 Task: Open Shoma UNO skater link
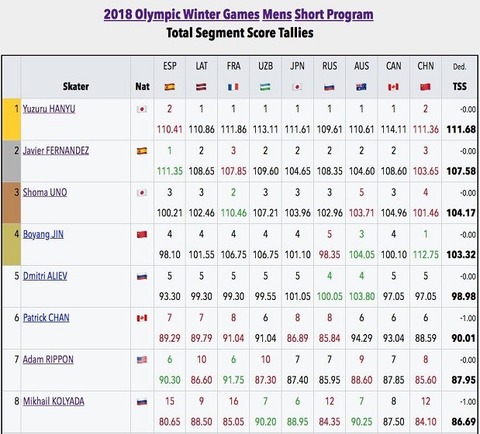tap(45, 192)
